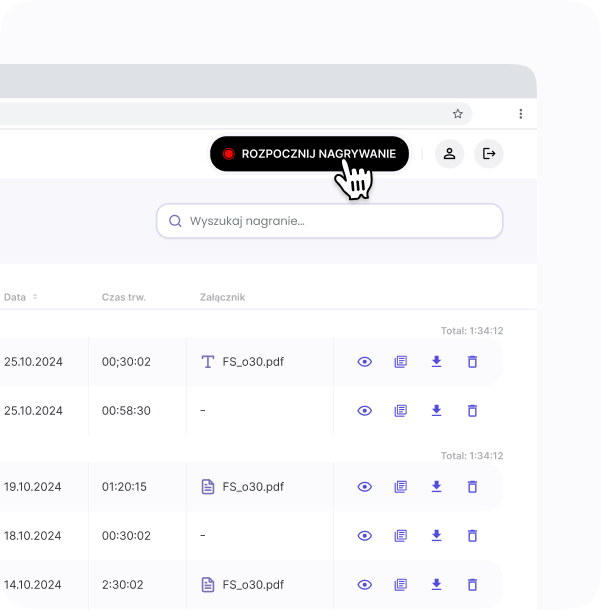The width and height of the screenshot is (601, 610).
Task: Delete the 25.10.2024 00:58:30 recording
Action: pyautogui.click(x=473, y=411)
